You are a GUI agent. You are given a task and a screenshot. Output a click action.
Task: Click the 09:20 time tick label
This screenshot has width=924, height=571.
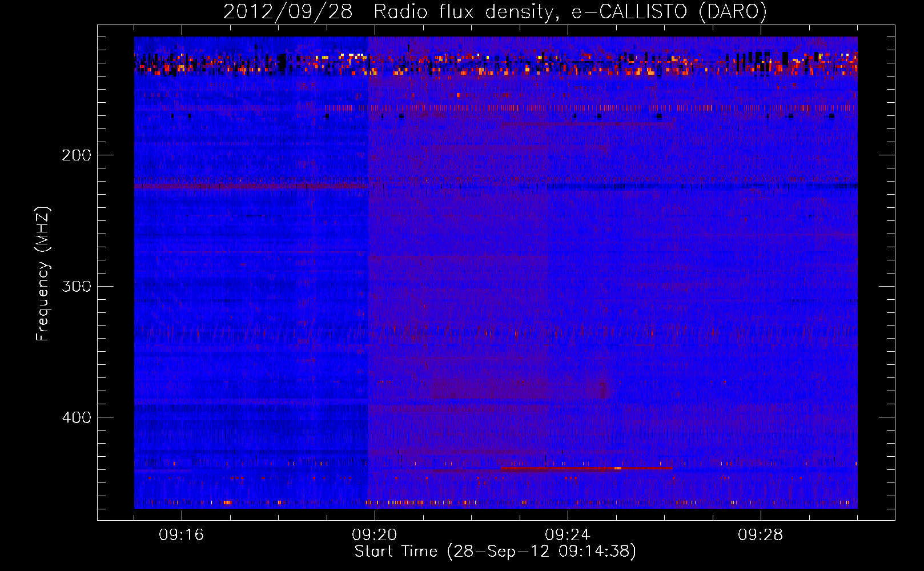point(375,535)
